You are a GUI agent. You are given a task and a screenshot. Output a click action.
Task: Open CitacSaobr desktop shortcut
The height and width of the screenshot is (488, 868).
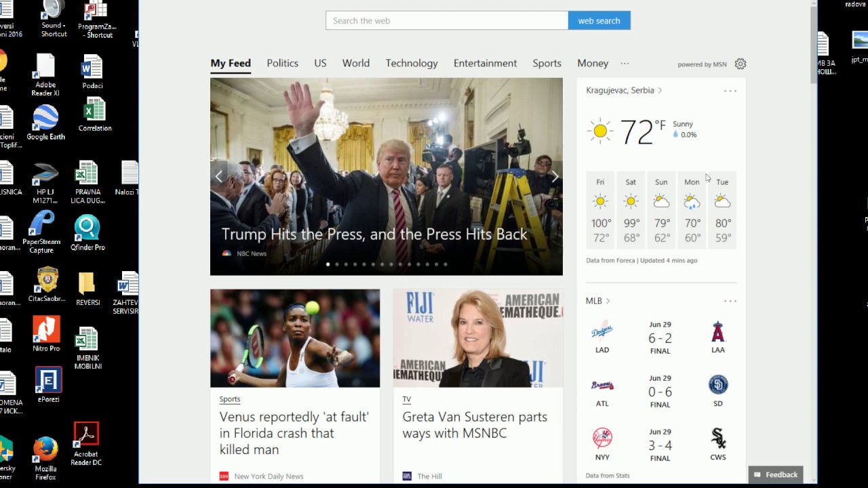click(47, 285)
